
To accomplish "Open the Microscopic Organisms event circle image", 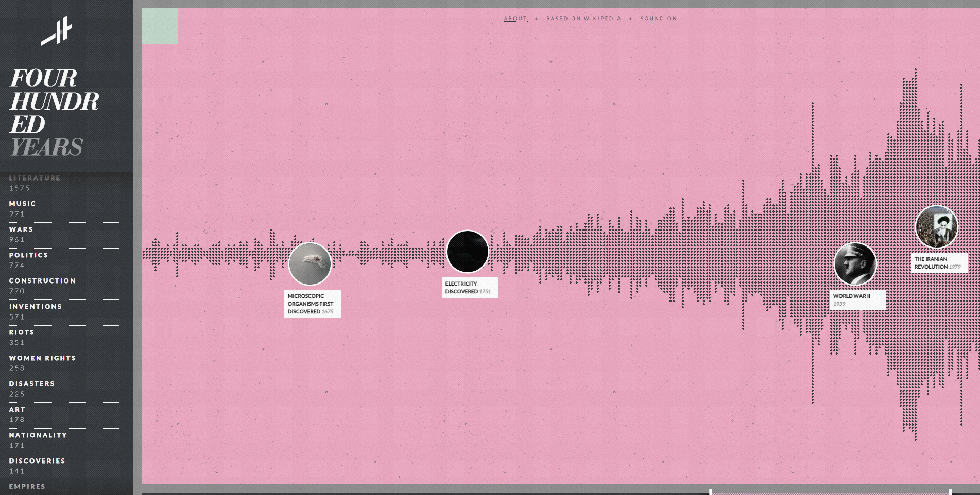I will pyautogui.click(x=310, y=264).
